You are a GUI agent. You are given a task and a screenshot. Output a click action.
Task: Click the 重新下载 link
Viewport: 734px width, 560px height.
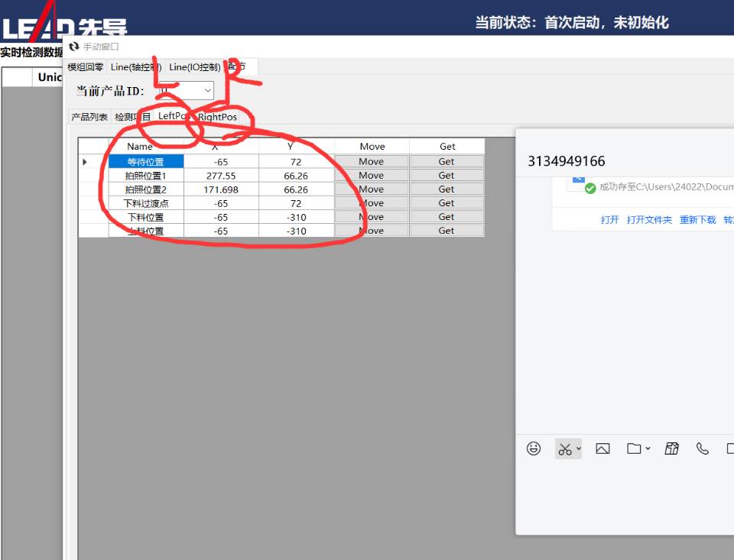(697, 220)
